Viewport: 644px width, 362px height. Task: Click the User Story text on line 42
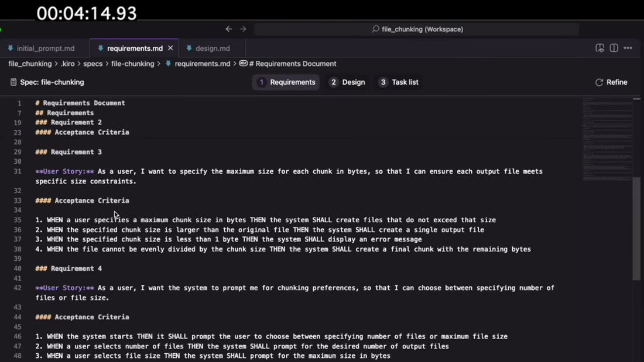(295, 292)
